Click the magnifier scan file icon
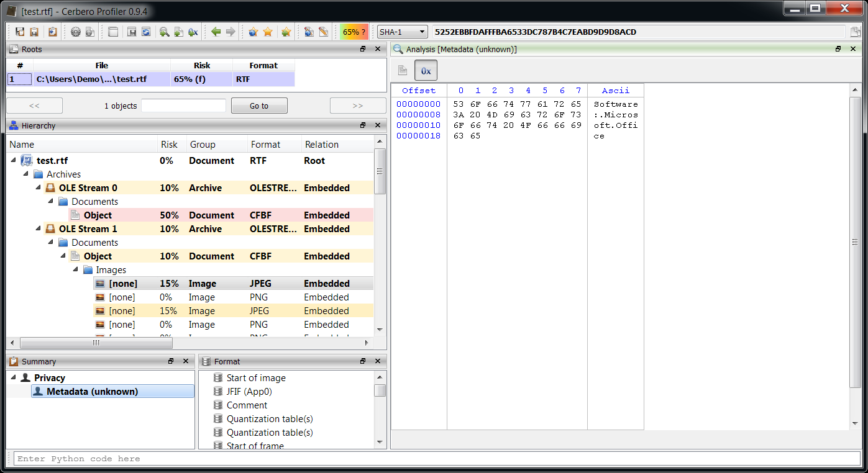This screenshot has height=473, width=868. 165,32
